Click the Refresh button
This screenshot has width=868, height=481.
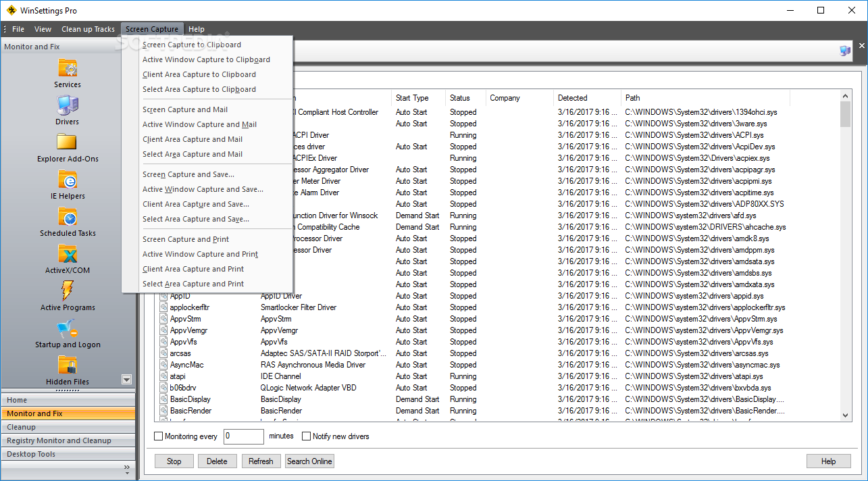pos(261,461)
